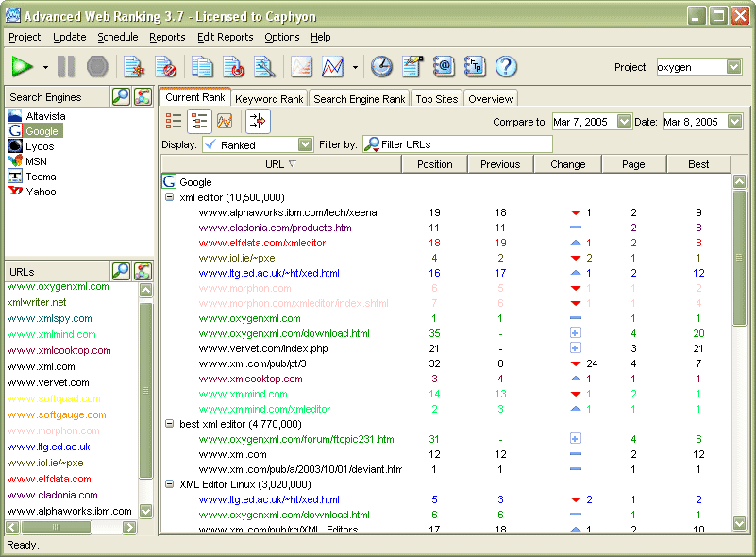Switch to the Top Sites tab
This screenshot has width=756, height=557.
tap(436, 99)
